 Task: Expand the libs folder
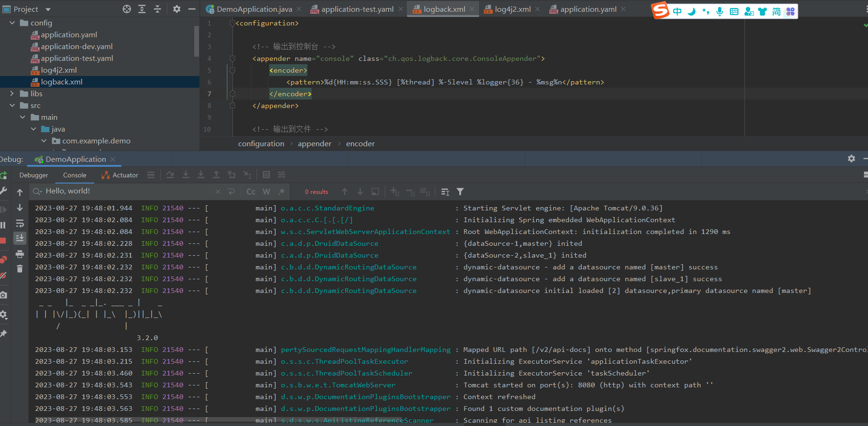(x=12, y=93)
